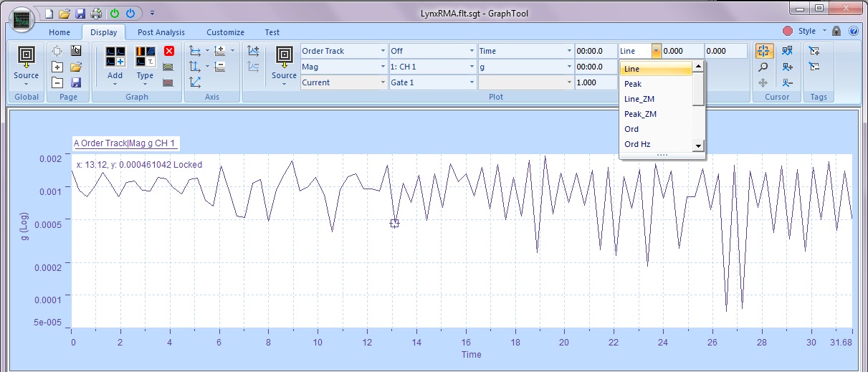The height and width of the screenshot is (372, 868).
Task: Open the Style dropdown menu
Action: click(x=812, y=32)
